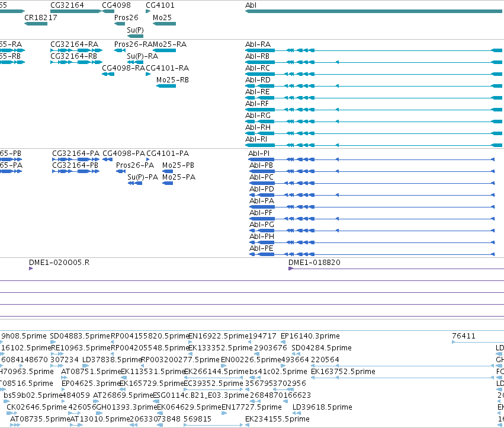The height and width of the screenshot is (428, 504).
Task: Click EST LD39618.5prime
Action: click(x=297, y=413)
